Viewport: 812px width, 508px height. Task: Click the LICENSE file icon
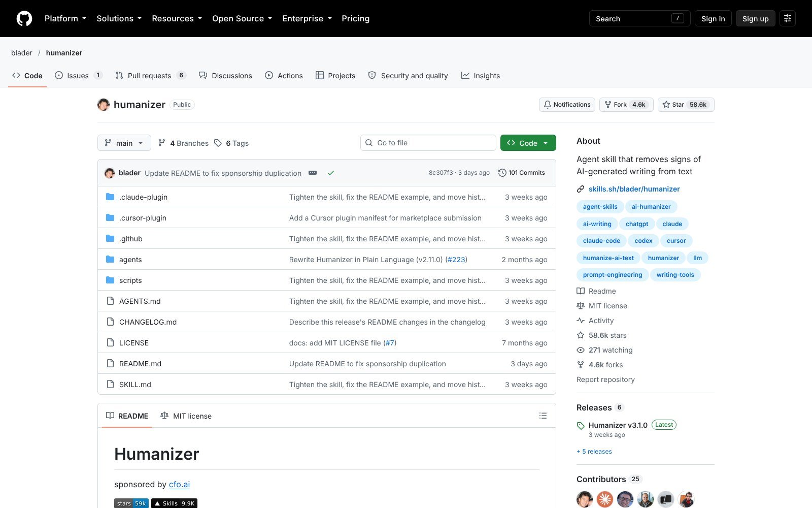110,342
